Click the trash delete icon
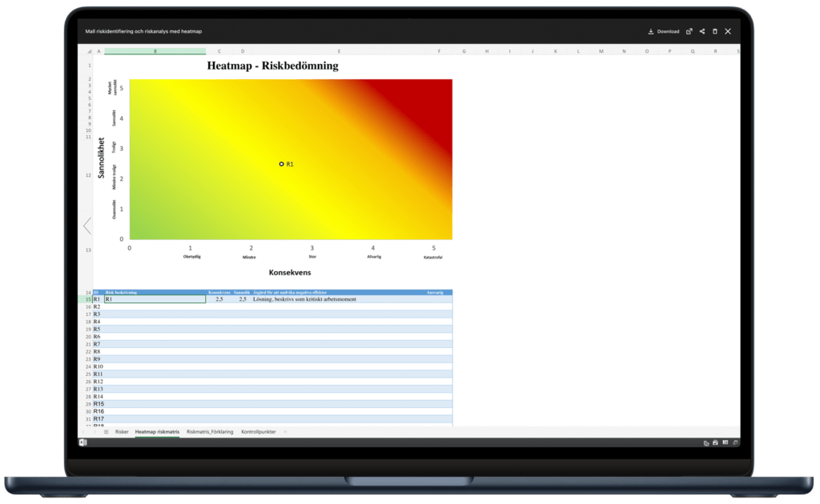This screenshot has width=820, height=504. point(715,32)
